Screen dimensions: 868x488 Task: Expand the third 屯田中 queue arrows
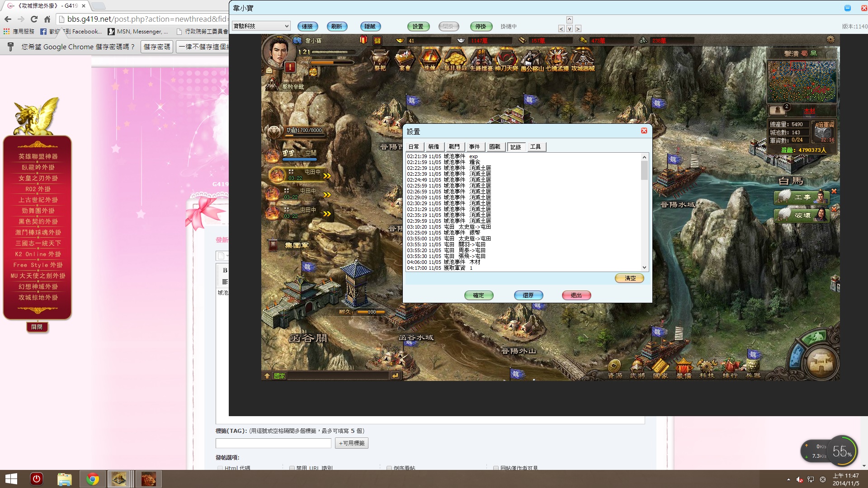click(327, 214)
